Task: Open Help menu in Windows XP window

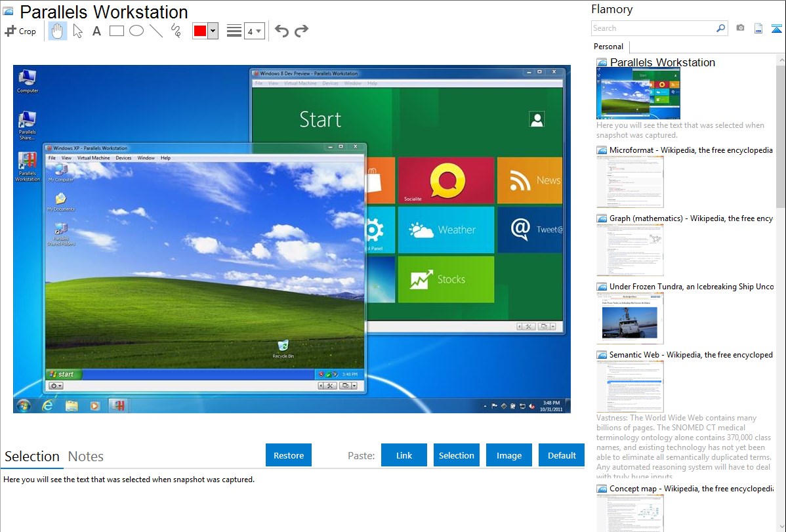Action: [165, 158]
